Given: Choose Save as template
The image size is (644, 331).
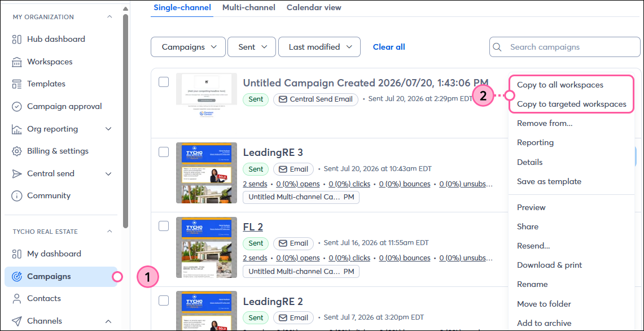Looking at the screenshot, I should (549, 181).
